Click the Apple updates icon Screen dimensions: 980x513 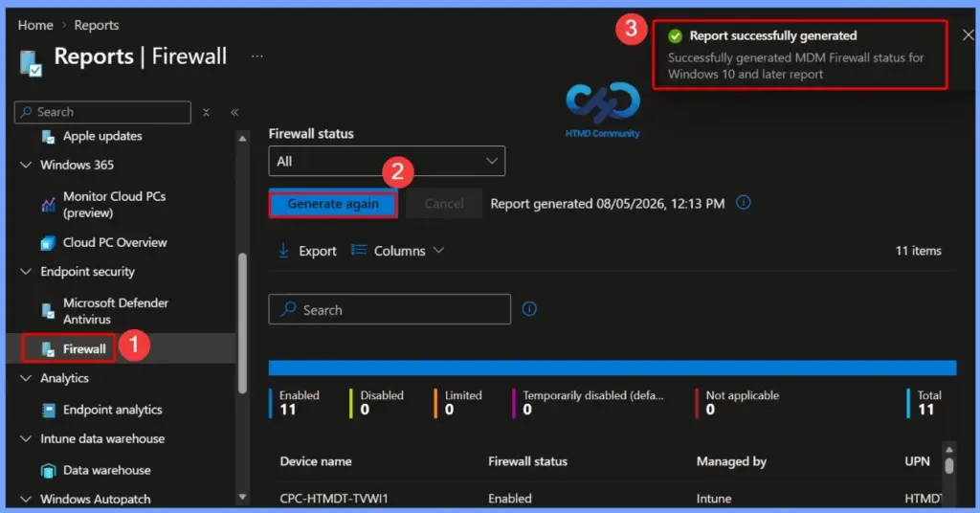tap(48, 136)
